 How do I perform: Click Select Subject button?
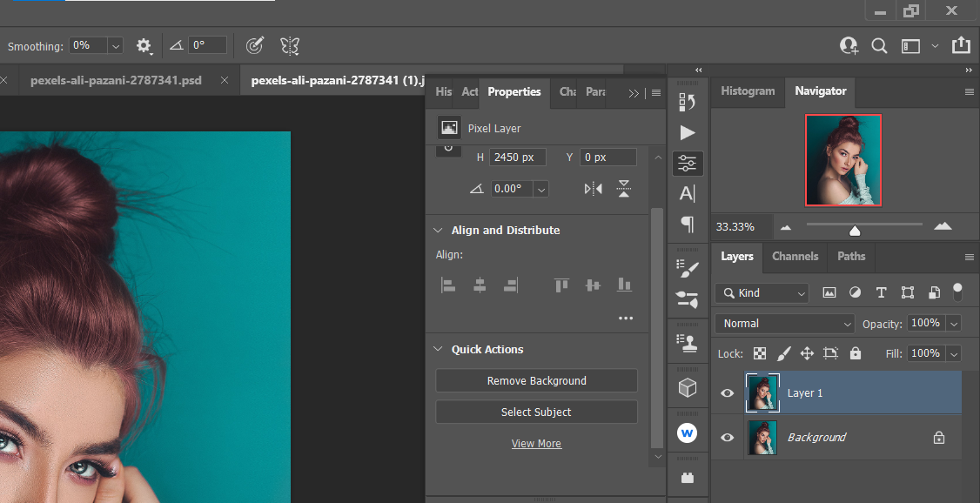pos(536,412)
